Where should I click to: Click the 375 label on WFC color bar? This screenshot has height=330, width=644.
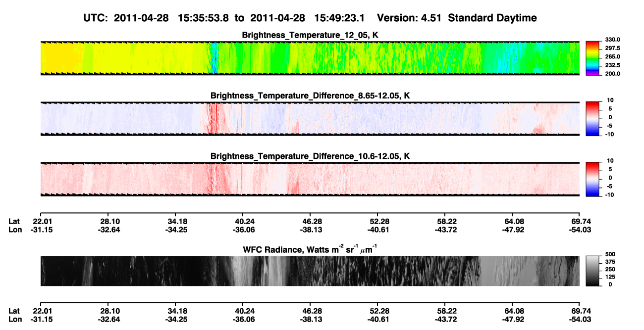coord(610,261)
